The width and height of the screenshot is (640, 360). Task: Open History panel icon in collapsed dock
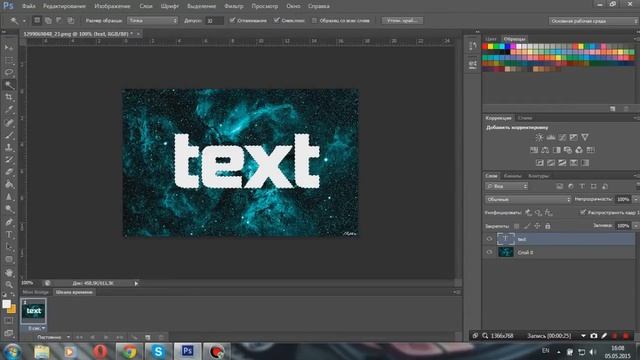473,46
